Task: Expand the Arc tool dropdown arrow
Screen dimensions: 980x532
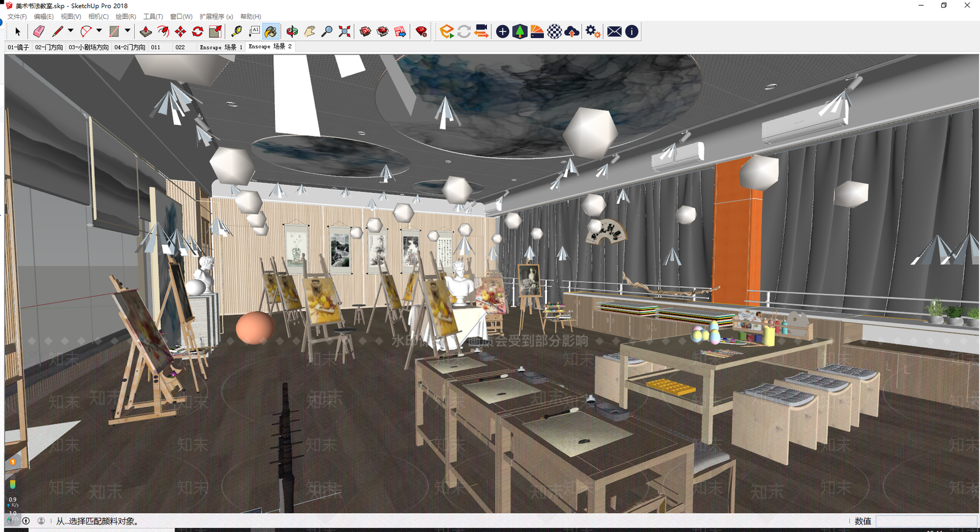Action: click(x=99, y=31)
